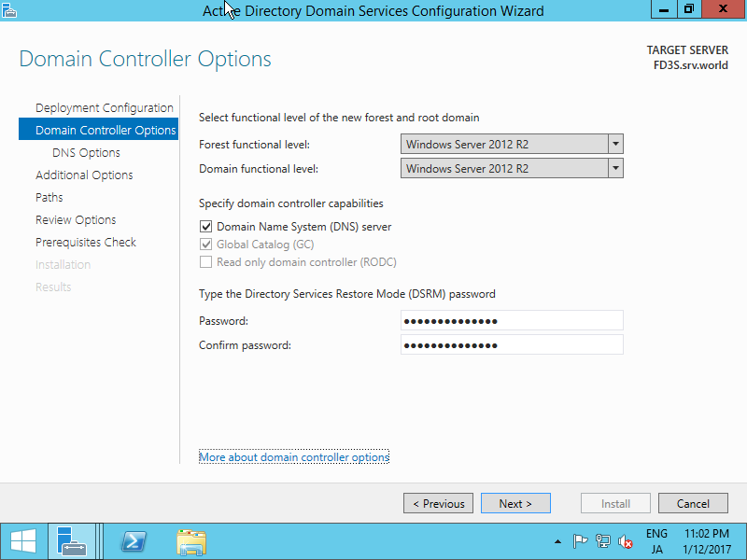This screenshot has width=747, height=560.
Task: Click the ENG JA language indicator
Action: pos(656,541)
